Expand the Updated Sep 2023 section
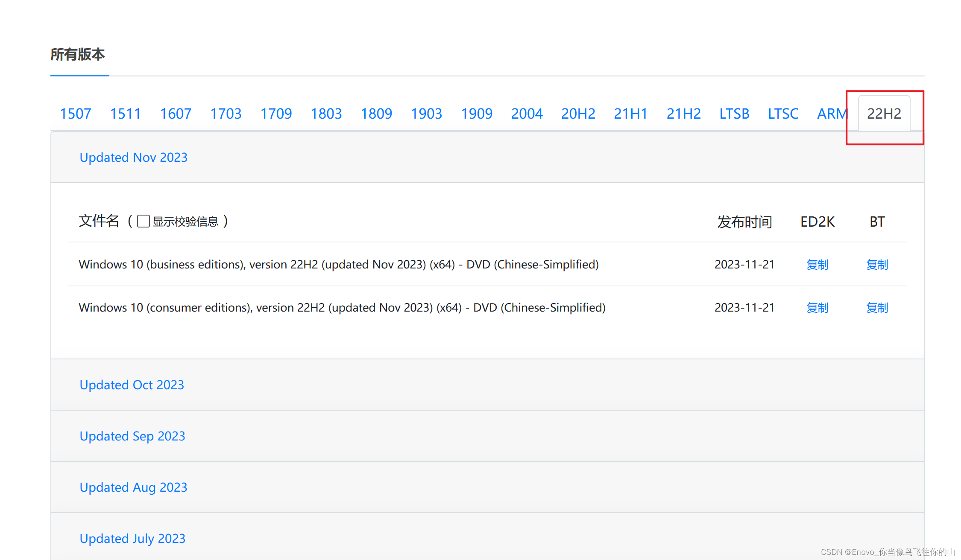Viewport: 961px width, 560px height. pos(132,436)
